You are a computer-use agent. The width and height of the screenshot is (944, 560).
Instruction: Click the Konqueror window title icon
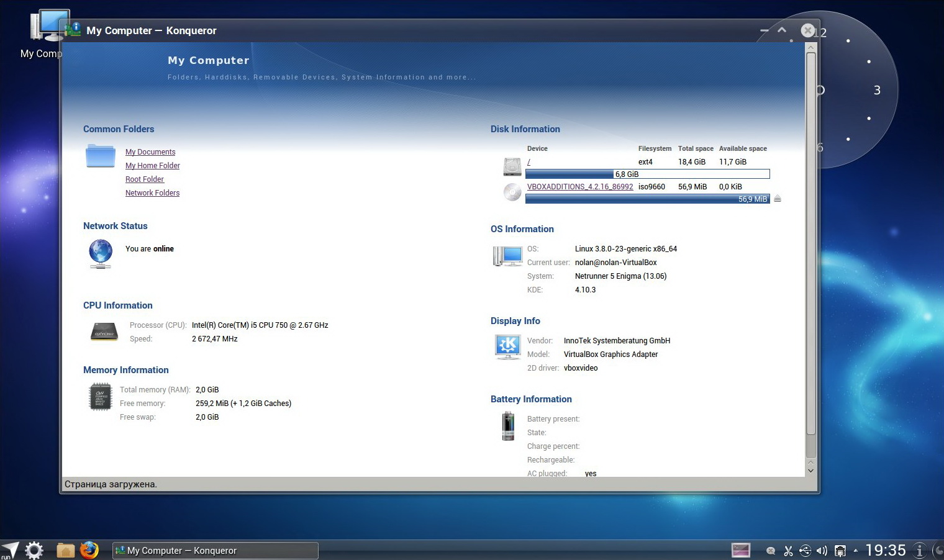click(73, 30)
